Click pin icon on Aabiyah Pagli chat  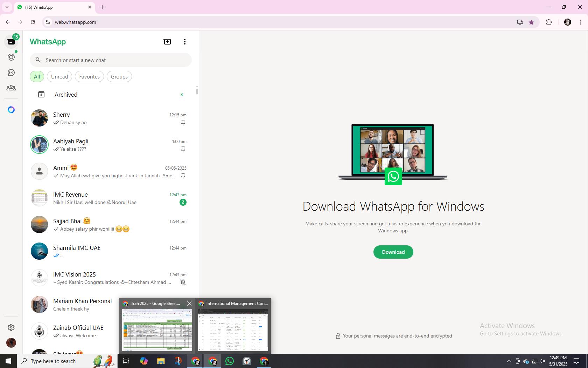coord(183,149)
